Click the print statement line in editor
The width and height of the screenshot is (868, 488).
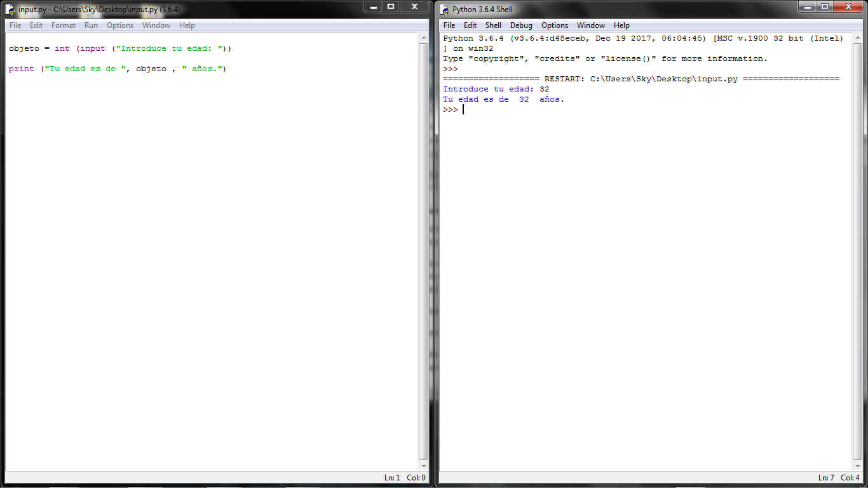tap(118, 69)
